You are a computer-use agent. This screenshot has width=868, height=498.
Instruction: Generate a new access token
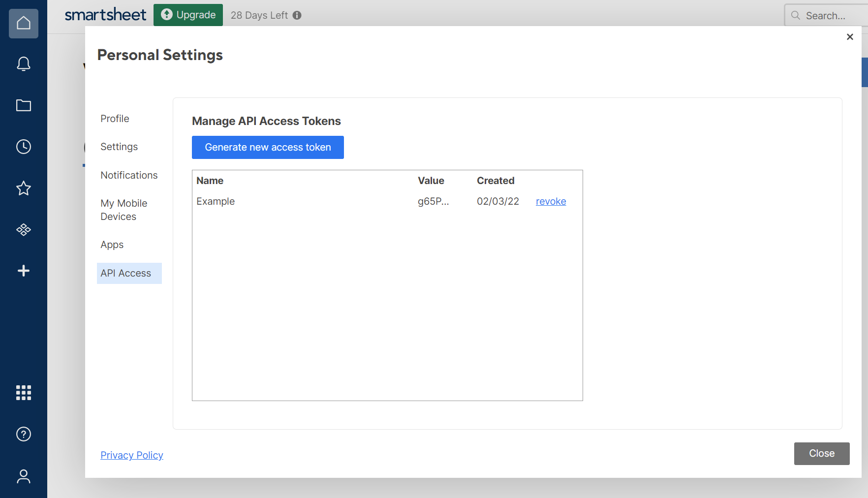point(268,147)
